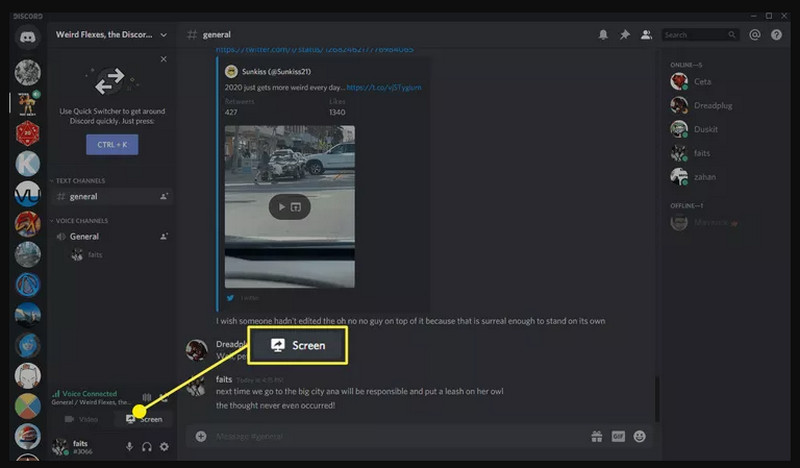
Task: Select the #general text channel
Action: tap(84, 197)
